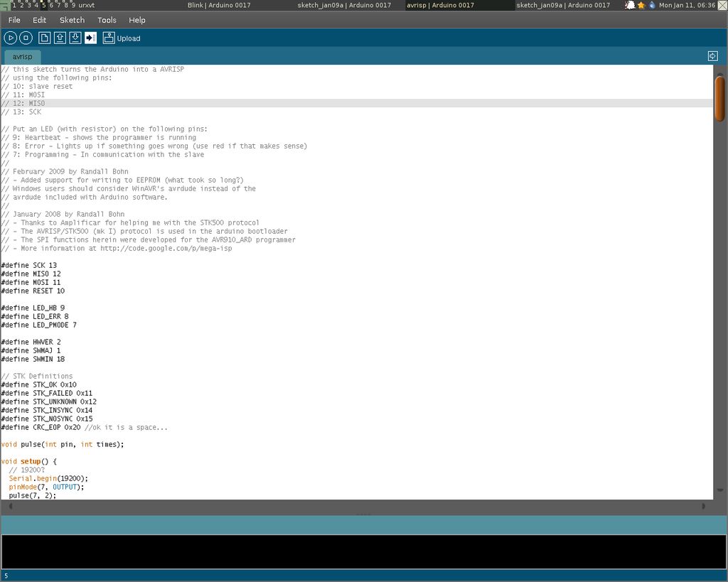Open the Tools menu
The height and width of the screenshot is (582, 728).
pos(107,20)
